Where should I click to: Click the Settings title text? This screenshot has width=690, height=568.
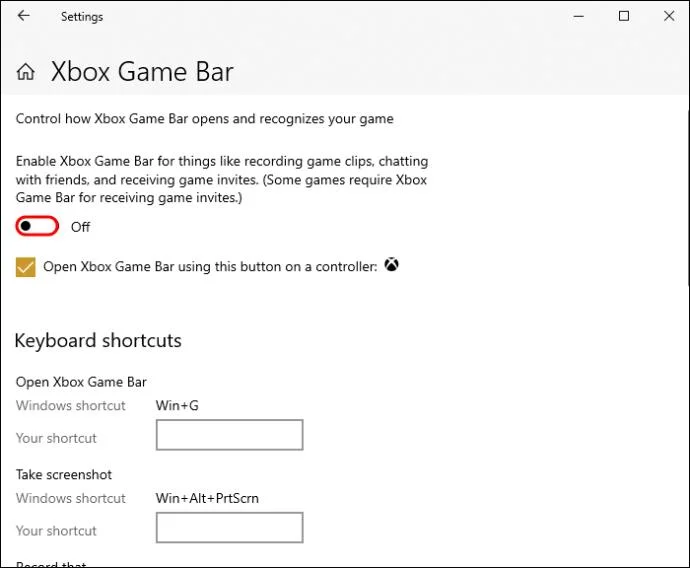82,17
